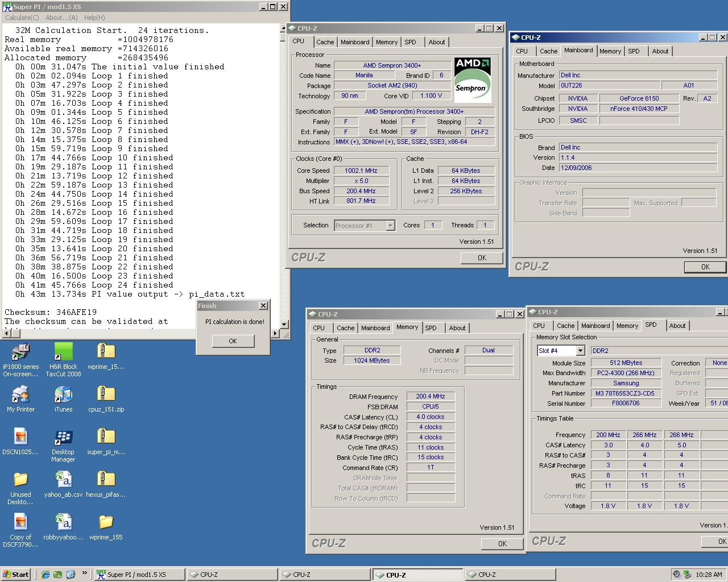728x582 pixels.
Task: Select the Copy of DSCF3790... image icon
Action: pos(20,522)
